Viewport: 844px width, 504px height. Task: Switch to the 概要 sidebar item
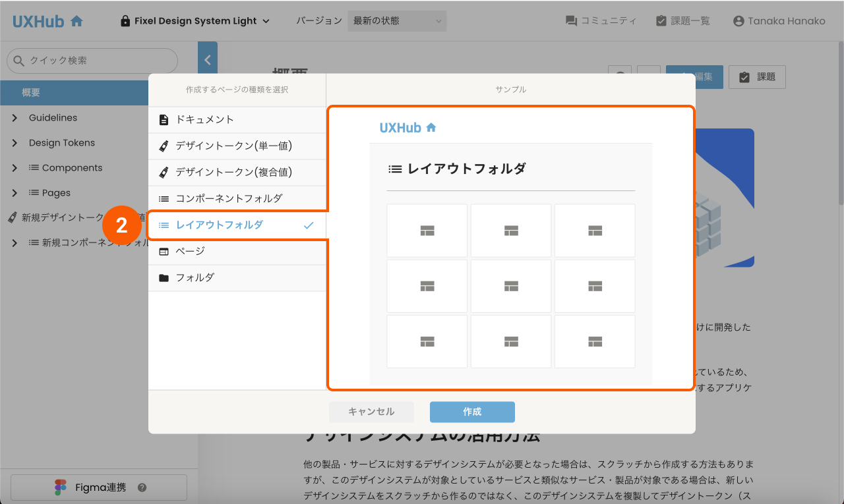pyautogui.click(x=74, y=92)
